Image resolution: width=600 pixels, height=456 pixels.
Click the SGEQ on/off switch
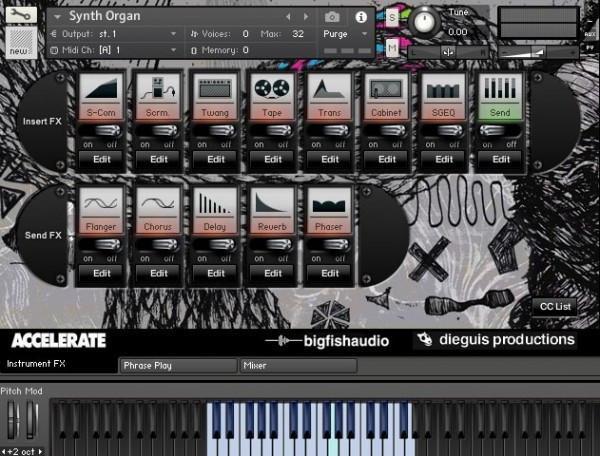pos(443,131)
